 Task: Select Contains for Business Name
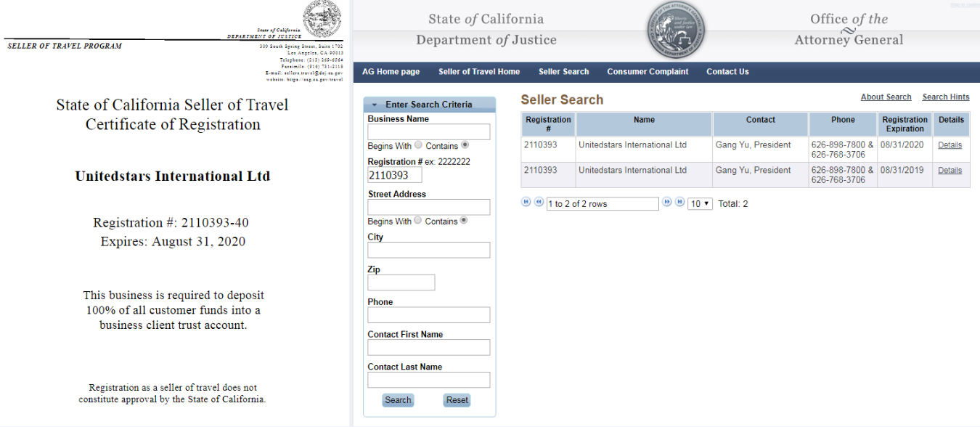click(465, 145)
